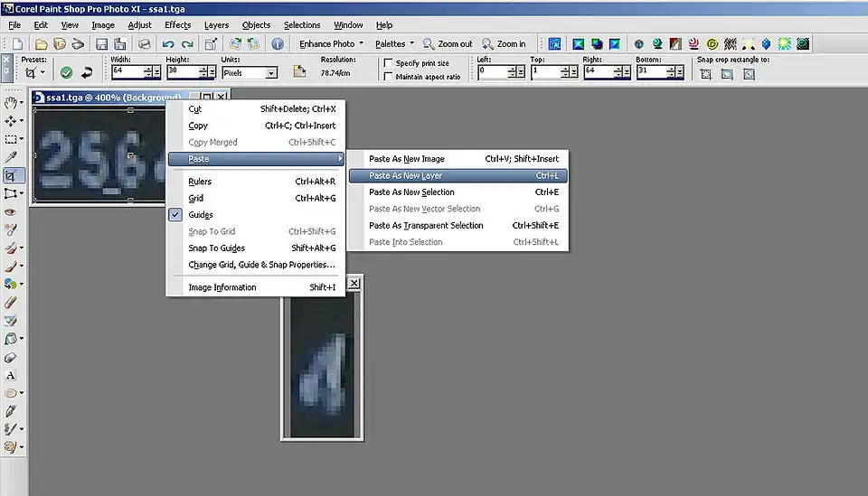Click the blue Image Information icon

(x=278, y=43)
